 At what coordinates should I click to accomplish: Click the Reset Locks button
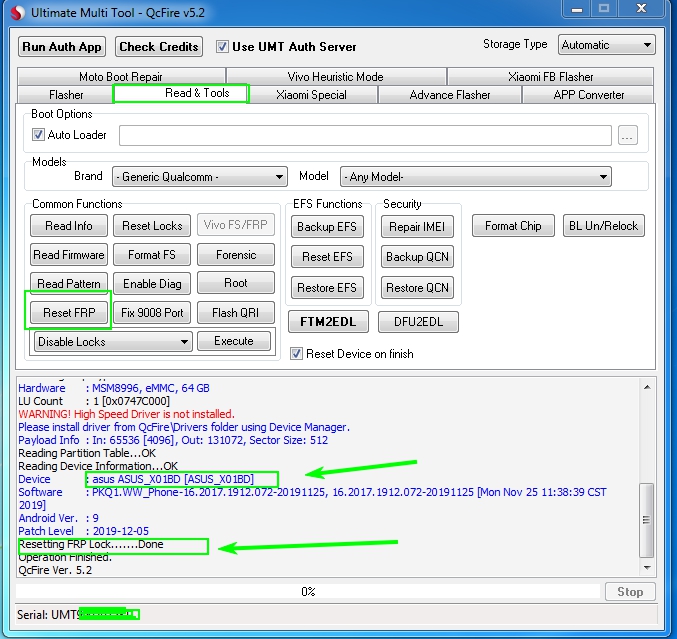(x=152, y=226)
